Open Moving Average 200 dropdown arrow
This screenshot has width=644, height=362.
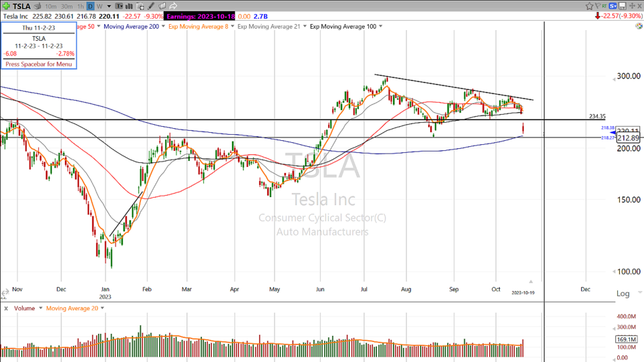163,26
